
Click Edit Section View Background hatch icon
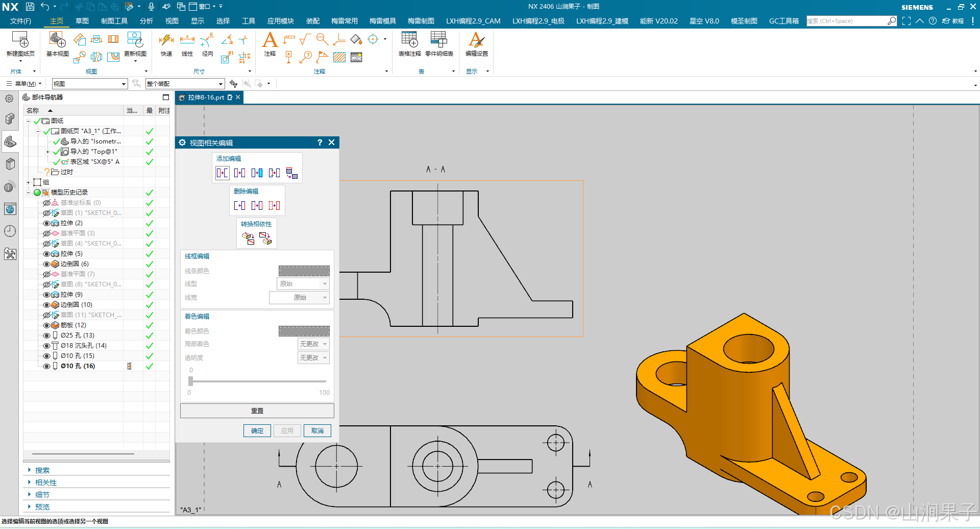click(x=292, y=173)
